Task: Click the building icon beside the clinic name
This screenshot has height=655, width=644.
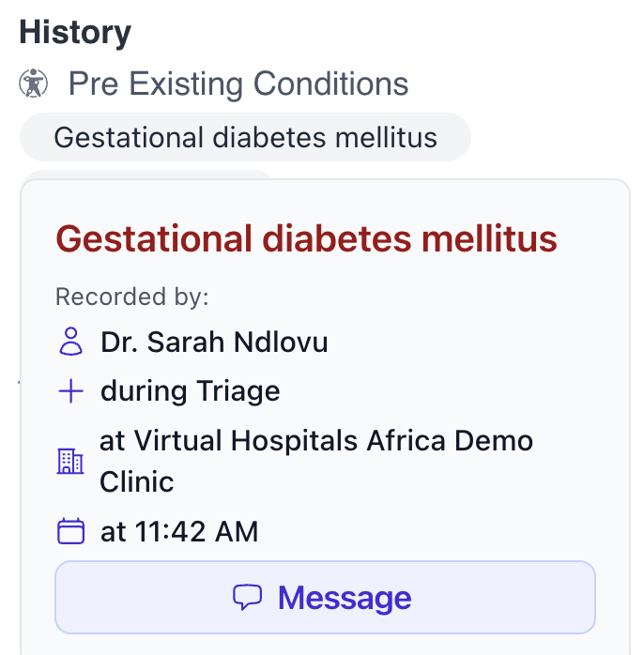Action: pos(70,461)
